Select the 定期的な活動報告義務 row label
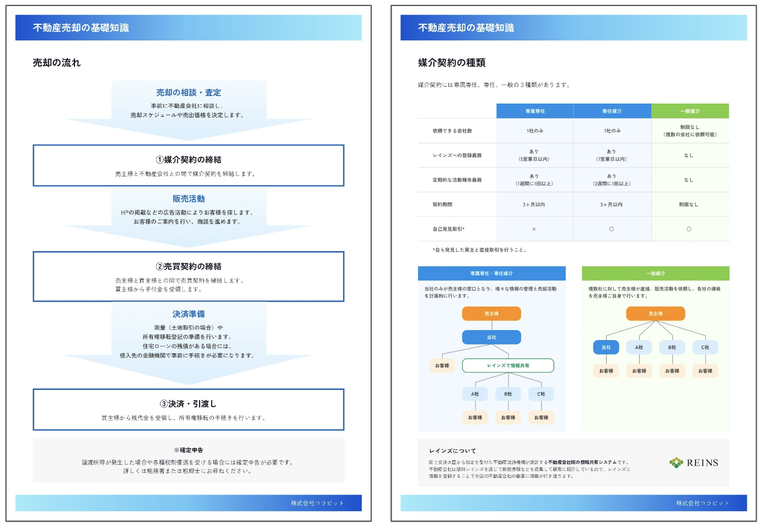 point(457,180)
